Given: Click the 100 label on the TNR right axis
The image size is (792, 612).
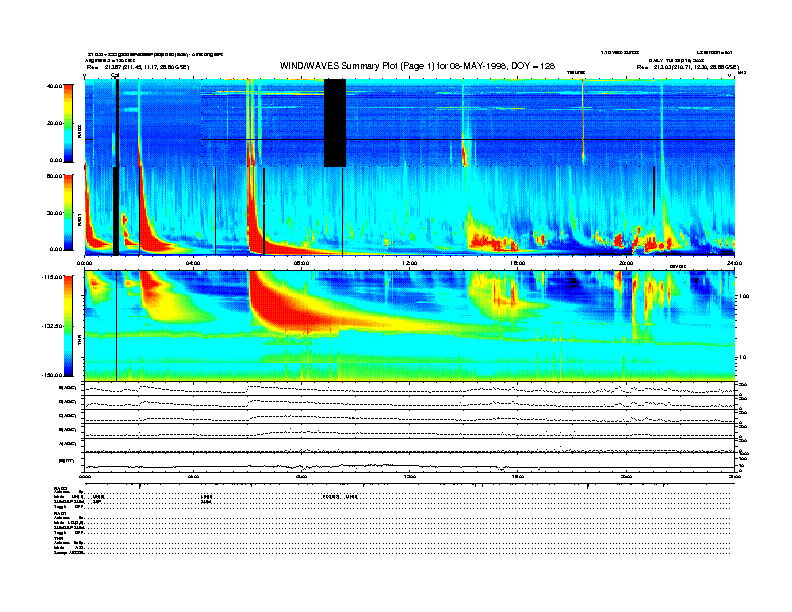Looking at the screenshot, I should (x=743, y=296).
